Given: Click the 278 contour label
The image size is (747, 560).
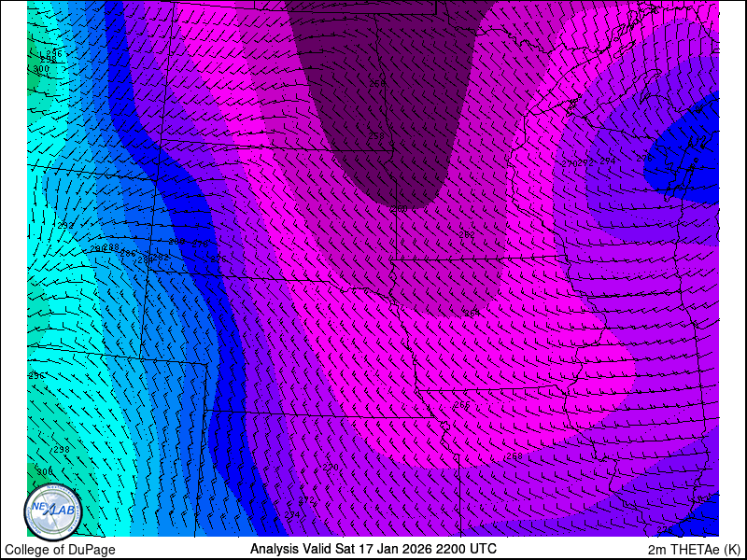Looking at the screenshot, I should tap(200, 244).
